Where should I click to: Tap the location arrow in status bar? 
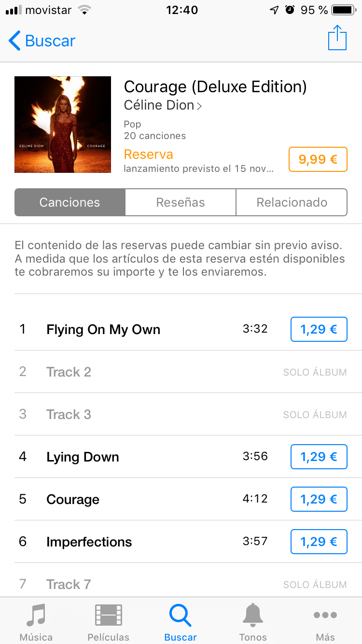pyautogui.click(x=274, y=10)
